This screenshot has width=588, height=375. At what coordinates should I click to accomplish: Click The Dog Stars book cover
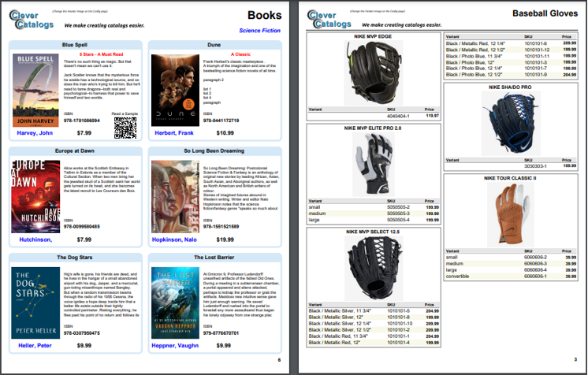click(x=35, y=303)
